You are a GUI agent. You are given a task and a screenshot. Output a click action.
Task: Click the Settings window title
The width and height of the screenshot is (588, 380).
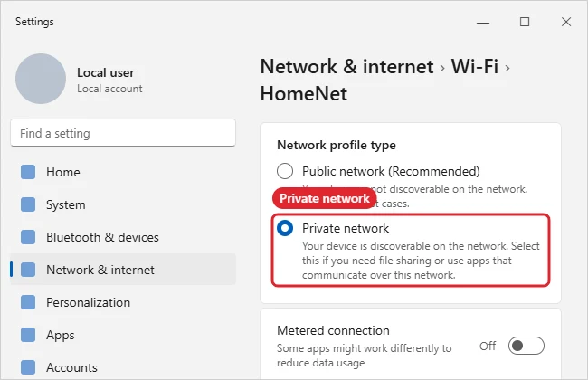pos(34,22)
